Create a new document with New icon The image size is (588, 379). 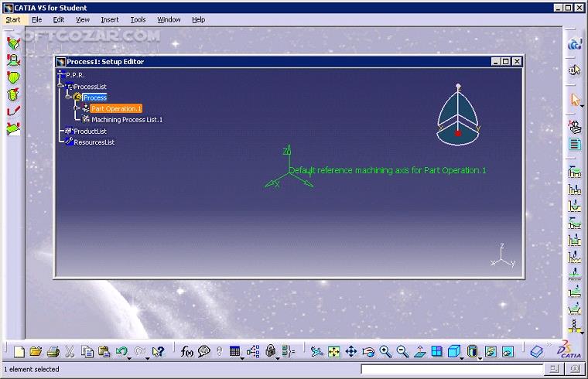(19, 352)
